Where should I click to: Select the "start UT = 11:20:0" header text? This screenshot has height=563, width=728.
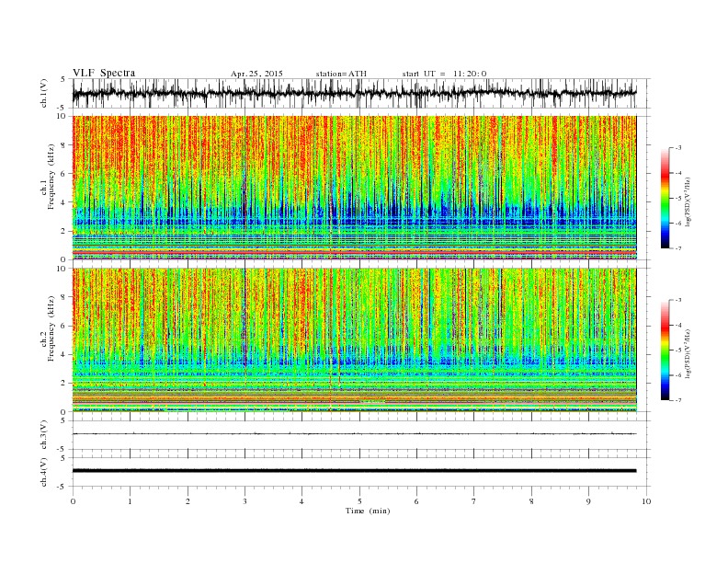click(444, 74)
